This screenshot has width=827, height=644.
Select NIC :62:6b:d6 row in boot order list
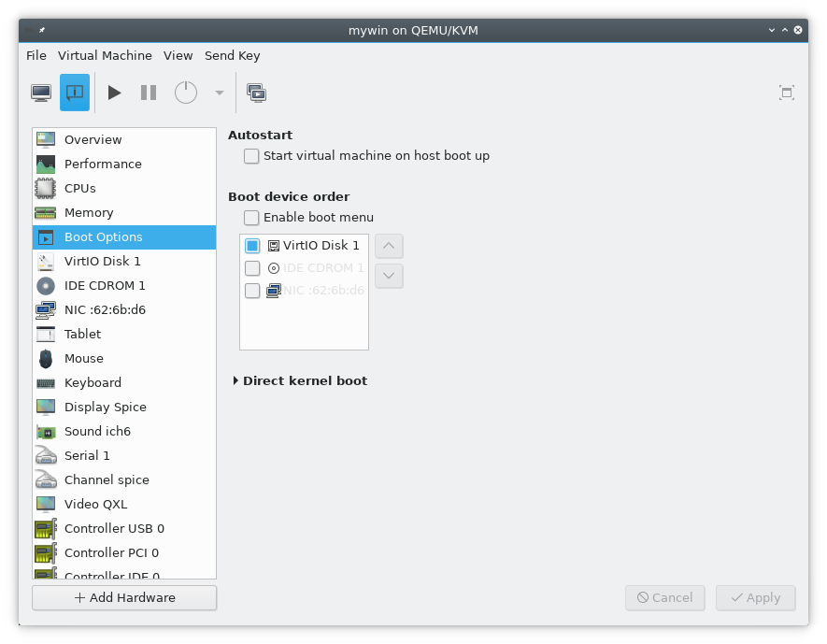click(304, 291)
